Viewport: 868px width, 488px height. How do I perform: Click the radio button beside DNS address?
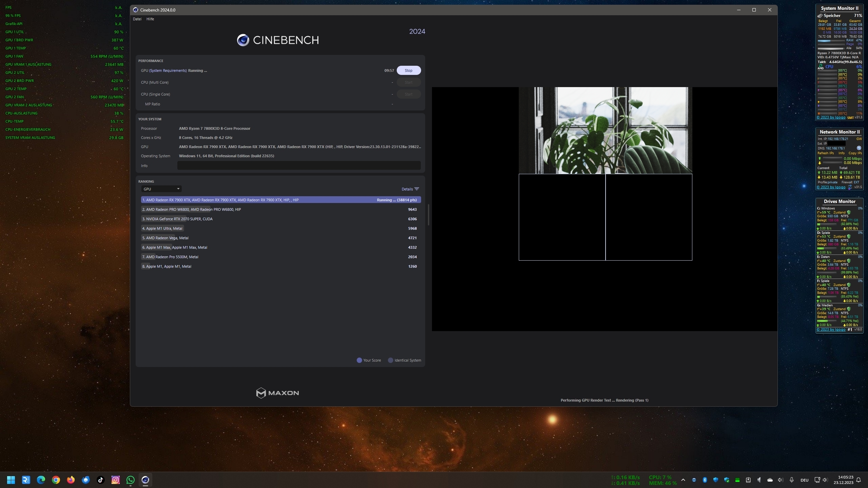859,148
